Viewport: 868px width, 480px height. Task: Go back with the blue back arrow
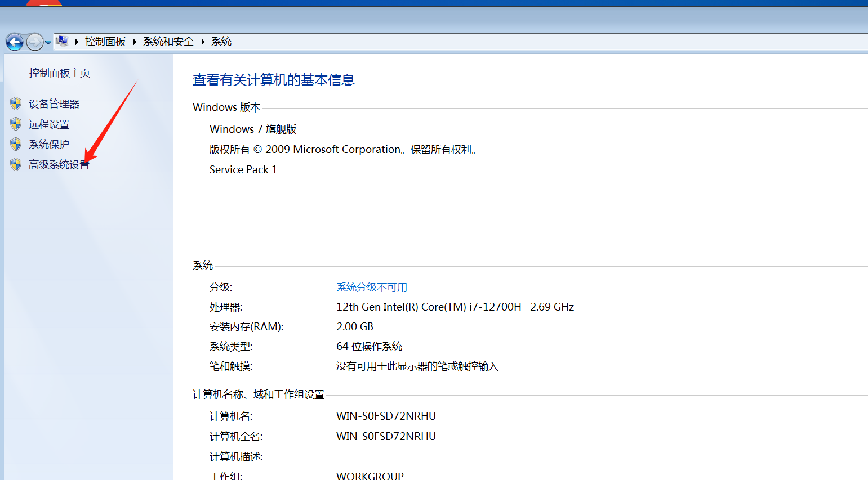pos(15,42)
